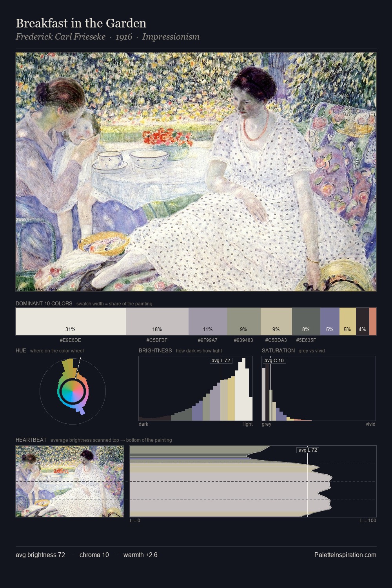Screen dimensions: 392x588
Task: Click the hex code "#E9E6DE"
Action: pyautogui.click(x=71, y=340)
